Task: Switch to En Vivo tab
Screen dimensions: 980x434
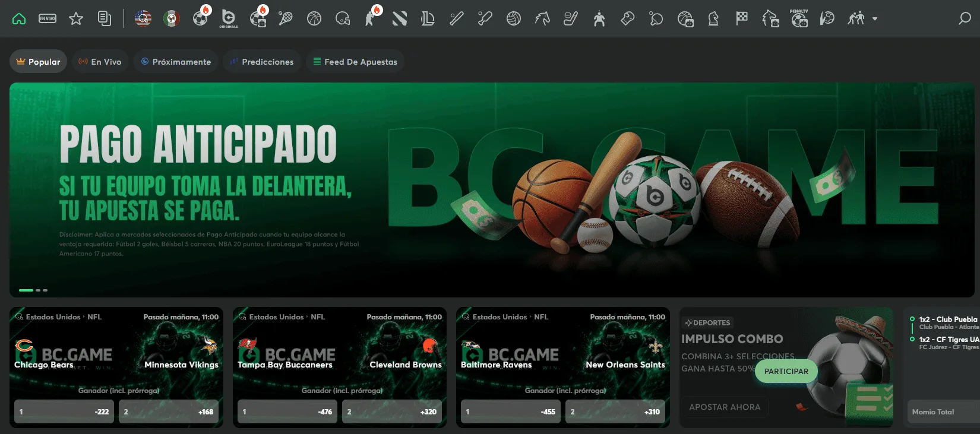Action: (x=100, y=62)
